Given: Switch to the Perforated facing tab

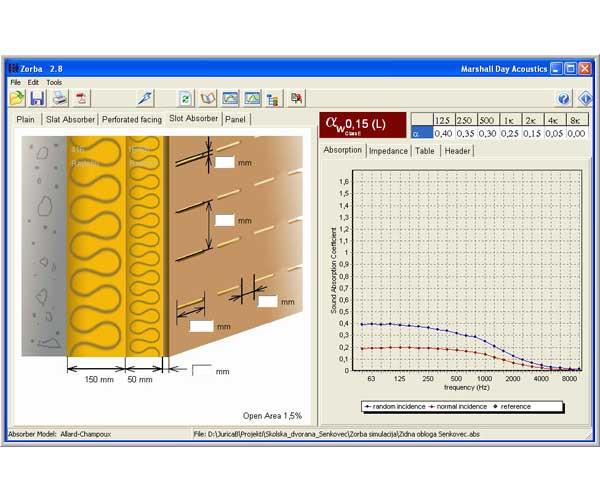Looking at the screenshot, I should 132,119.
